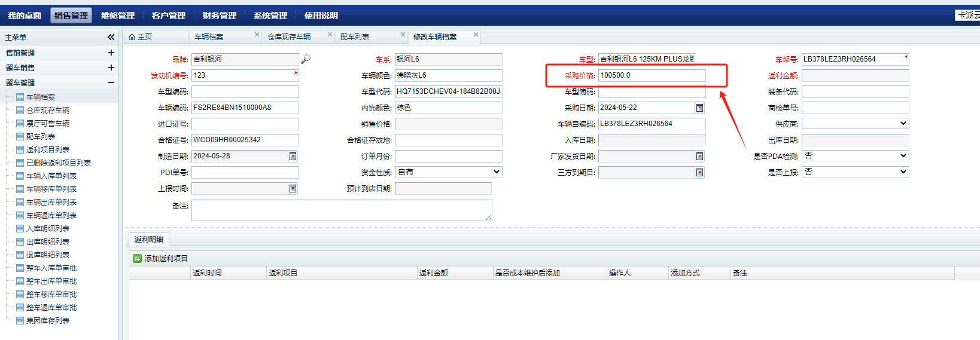This screenshot has height=340, width=980.
Task: Switch to the 仓库现存车辆 tab
Action: coord(289,37)
